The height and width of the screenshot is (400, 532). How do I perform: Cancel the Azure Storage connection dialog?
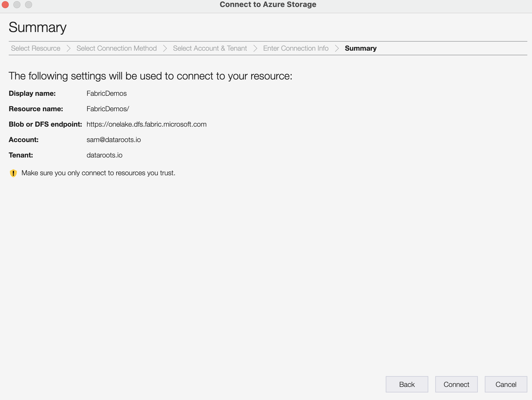pyautogui.click(x=506, y=384)
